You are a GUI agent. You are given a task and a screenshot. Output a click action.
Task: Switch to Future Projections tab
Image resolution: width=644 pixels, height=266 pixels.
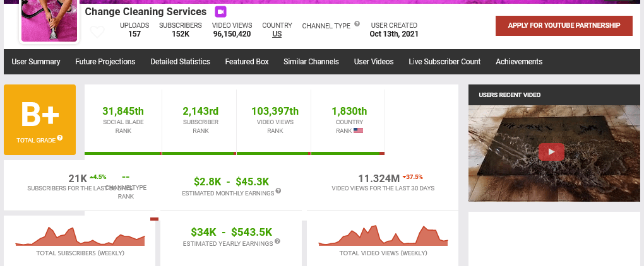pos(105,62)
